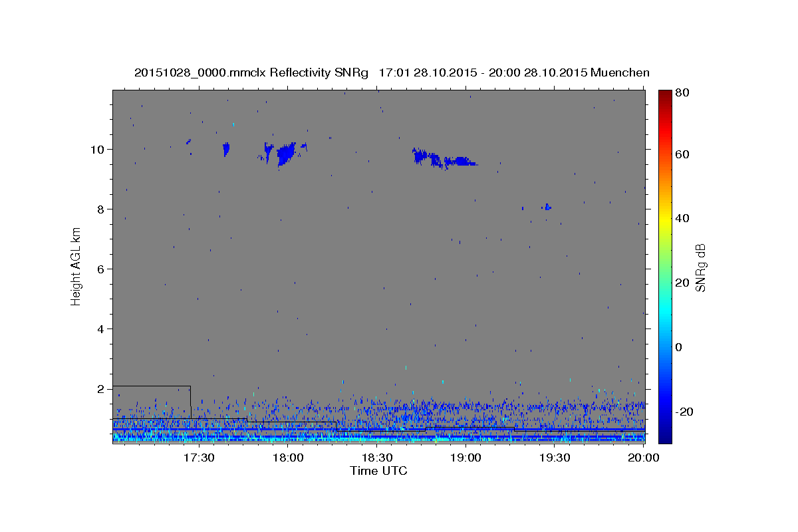Click the height tick label 6
The width and height of the screenshot is (798, 532).
click(x=101, y=269)
